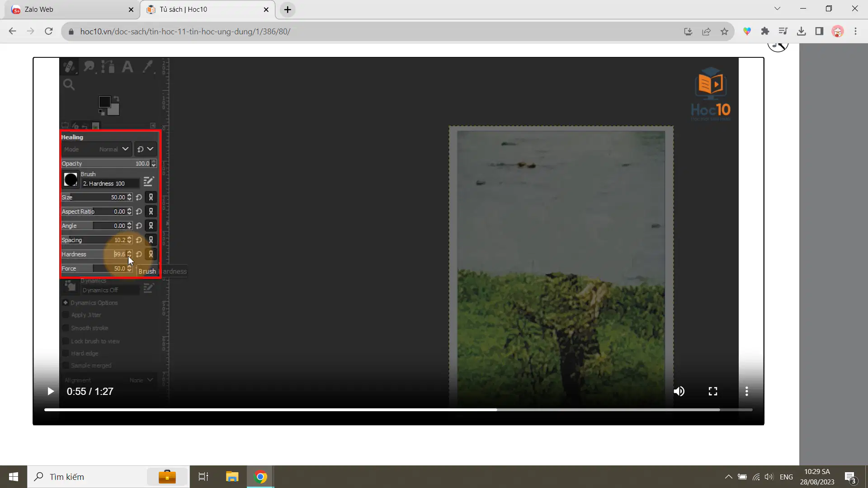868x488 pixels.
Task: Reset the Aspect Ratio value
Action: [x=139, y=211]
